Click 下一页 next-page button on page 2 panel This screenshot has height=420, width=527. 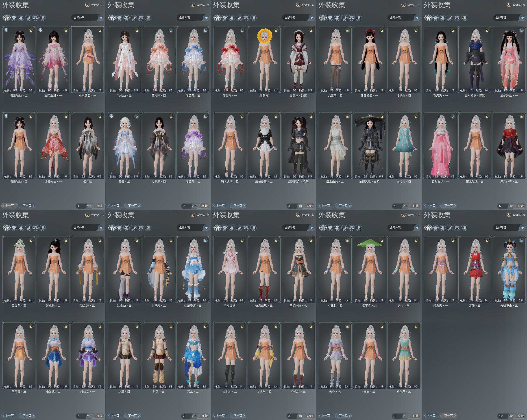click(x=132, y=206)
